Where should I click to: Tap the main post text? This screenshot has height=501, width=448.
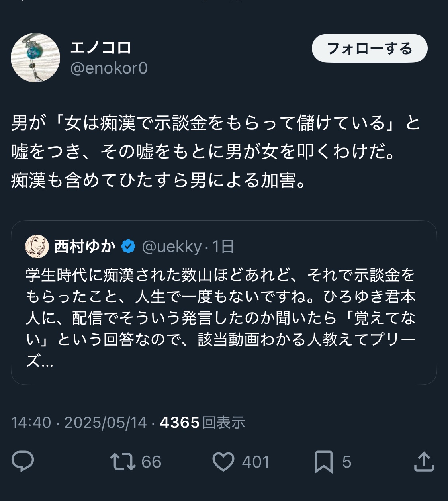click(x=215, y=151)
